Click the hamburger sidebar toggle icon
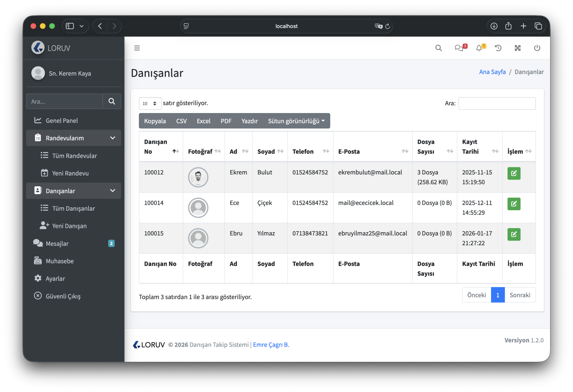Viewport: 573px width, 392px height. pos(137,48)
